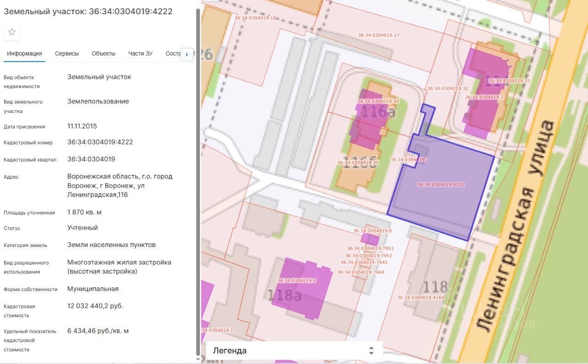Add the parcel to favorites with the star icon

[x=12, y=32]
